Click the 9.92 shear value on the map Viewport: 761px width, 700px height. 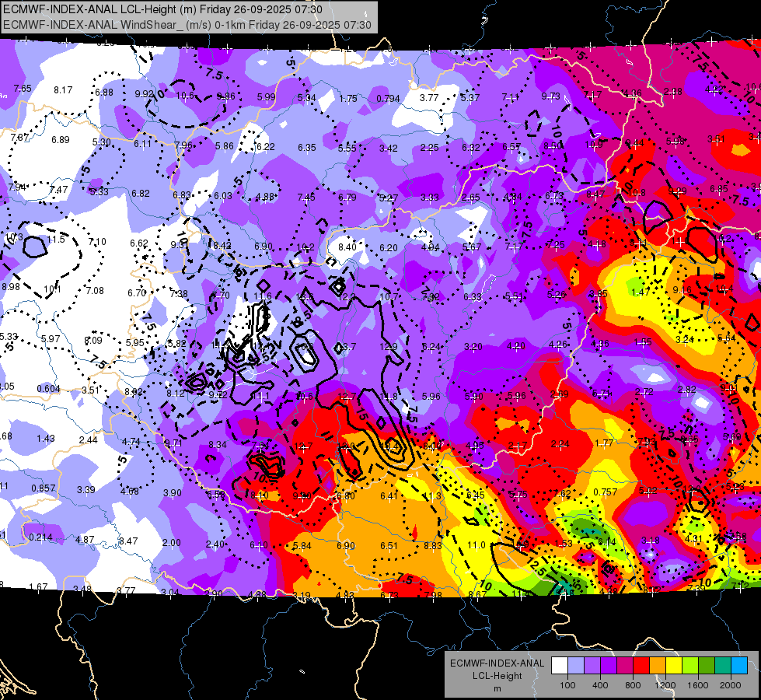click(x=144, y=94)
